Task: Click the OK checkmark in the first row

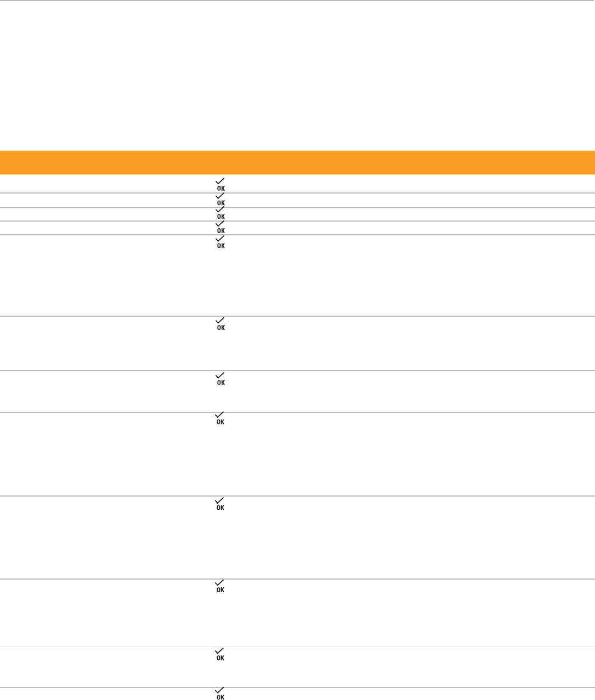Action: [x=221, y=184]
